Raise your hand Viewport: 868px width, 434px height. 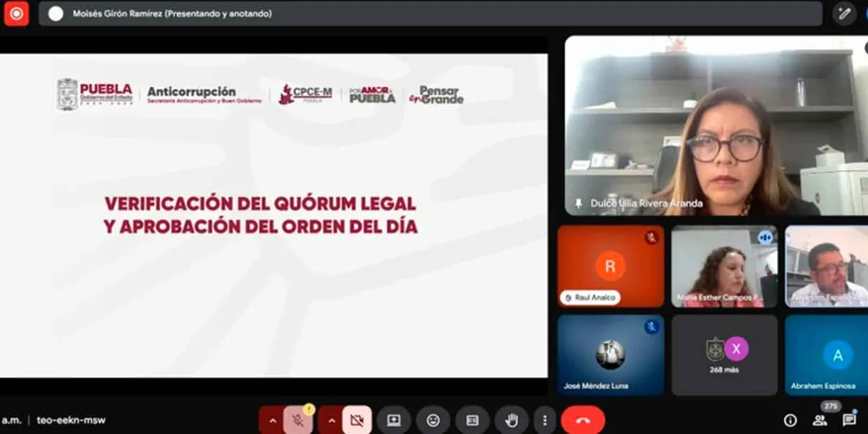(511, 420)
